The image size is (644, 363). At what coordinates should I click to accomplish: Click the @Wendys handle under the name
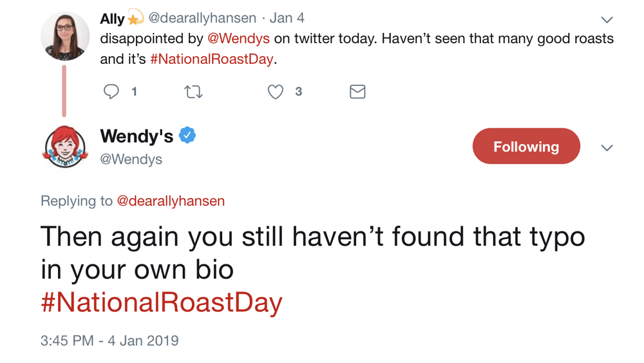tap(131, 159)
